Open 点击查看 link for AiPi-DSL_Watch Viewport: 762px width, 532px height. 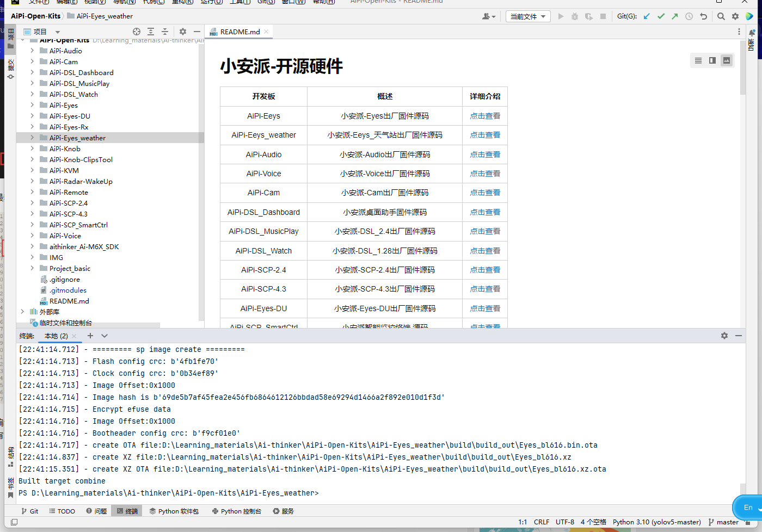point(485,251)
